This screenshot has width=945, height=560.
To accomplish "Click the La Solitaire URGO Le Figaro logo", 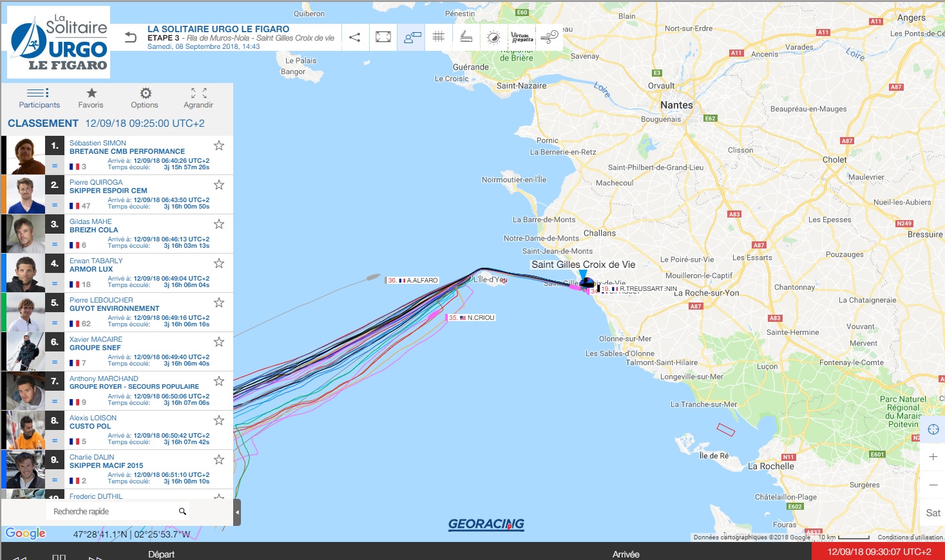I will (x=59, y=42).
